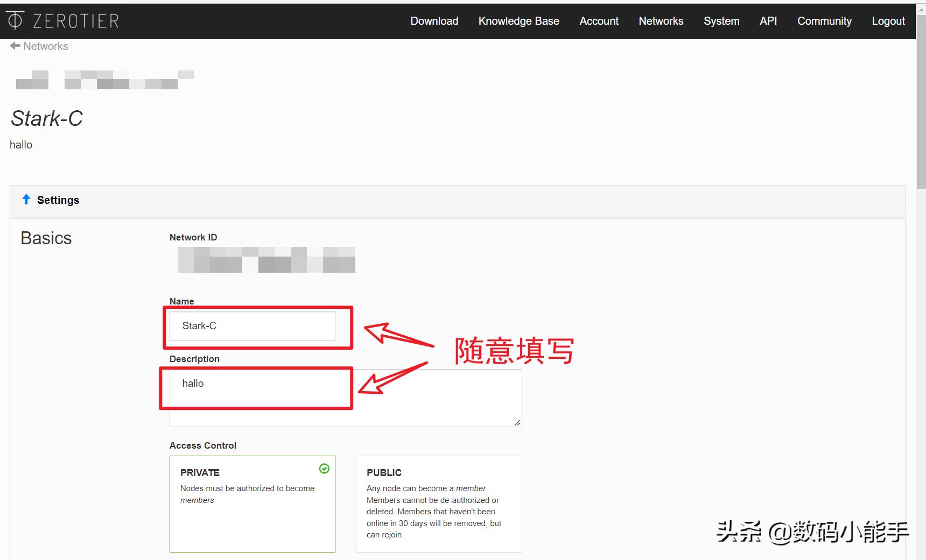This screenshot has width=926, height=560.
Task: Select PUBLIC access control
Action: 438,503
